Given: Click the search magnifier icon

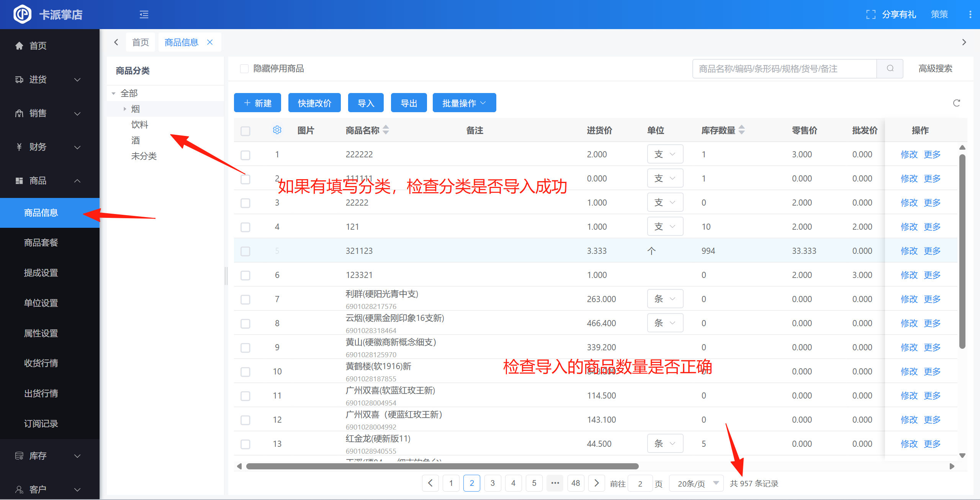Looking at the screenshot, I should 890,69.
